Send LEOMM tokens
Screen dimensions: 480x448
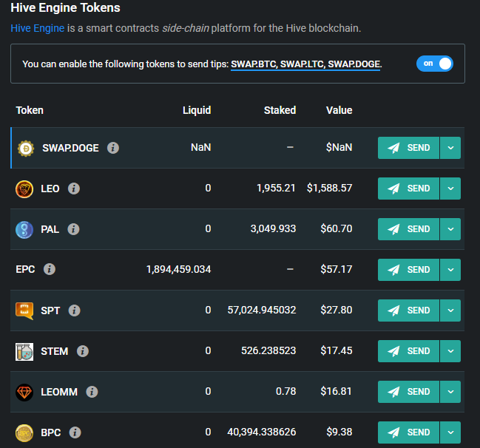pos(408,392)
